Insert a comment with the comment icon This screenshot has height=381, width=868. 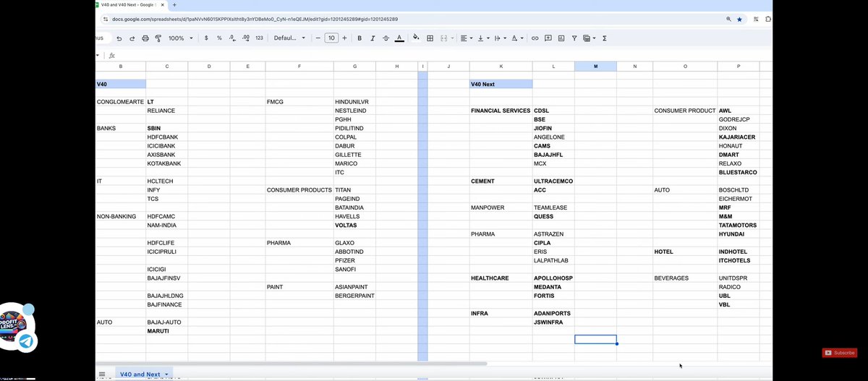click(x=548, y=38)
